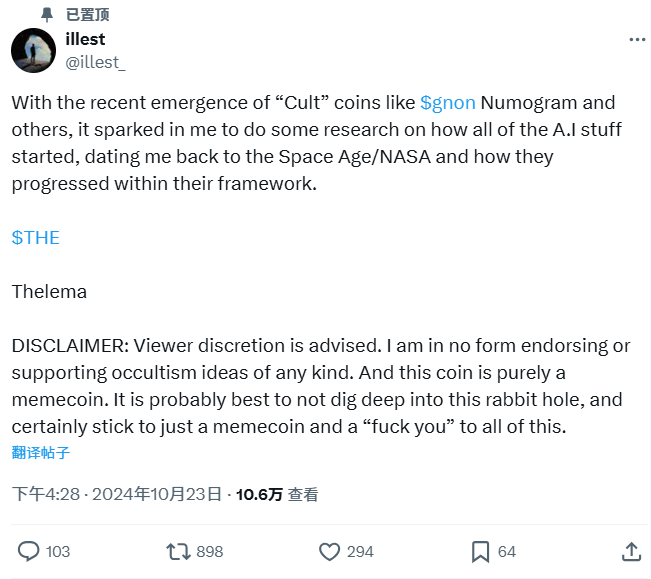Click the 103 replies count
The width and height of the screenshot is (651, 579).
tap(58, 552)
